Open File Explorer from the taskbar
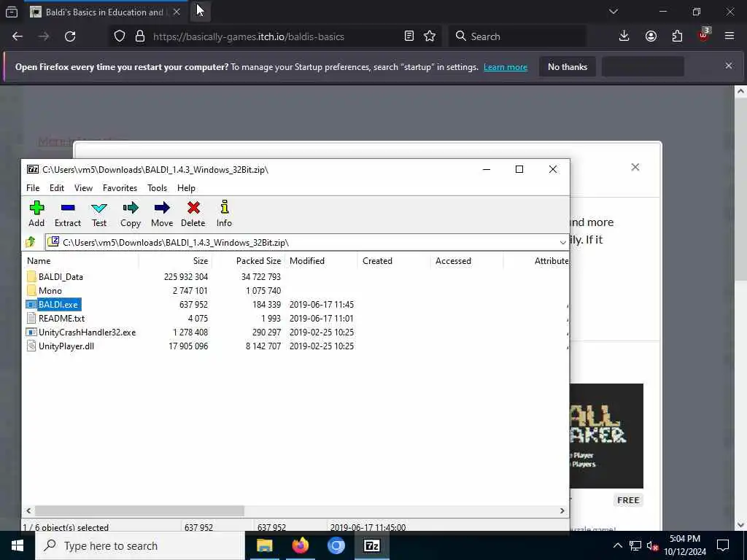747x560 pixels. click(x=264, y=545)
